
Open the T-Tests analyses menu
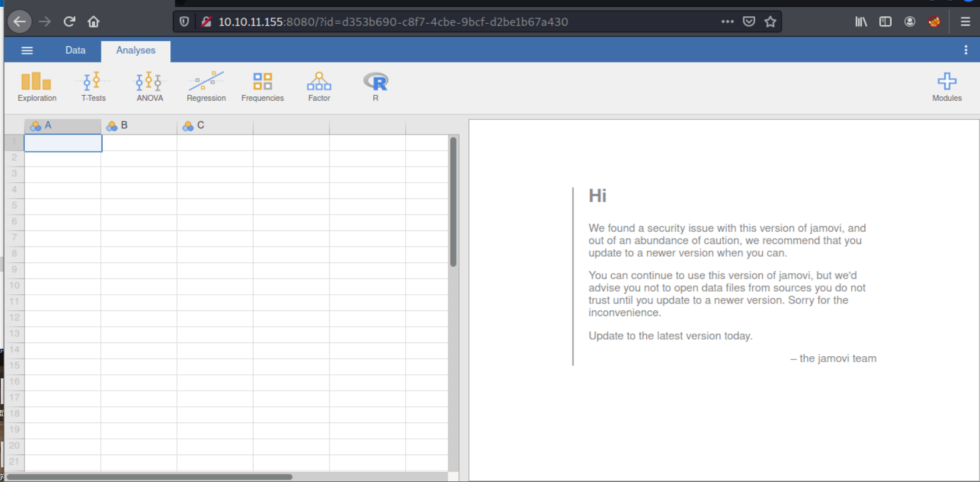pyautogui.click(x=93, y=87)
